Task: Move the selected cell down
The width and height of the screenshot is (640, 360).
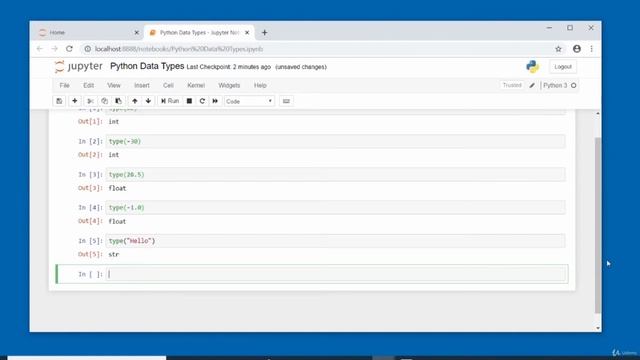Action: coord(148,101)
